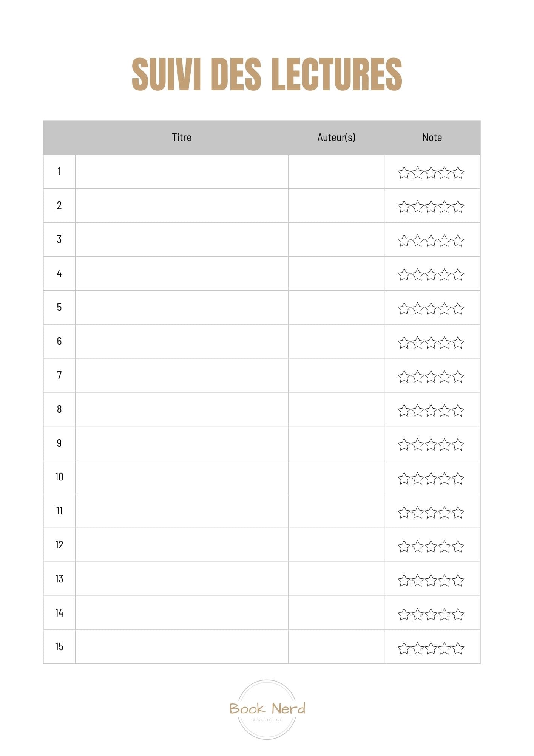Click the second star in row 8
534x756 pixels.
417,411
